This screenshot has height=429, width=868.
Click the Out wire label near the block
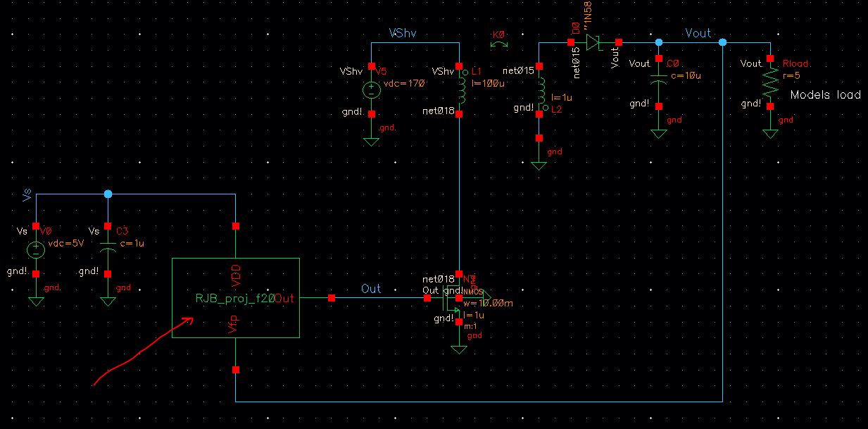pyautogui.click(x=371, y=289)
